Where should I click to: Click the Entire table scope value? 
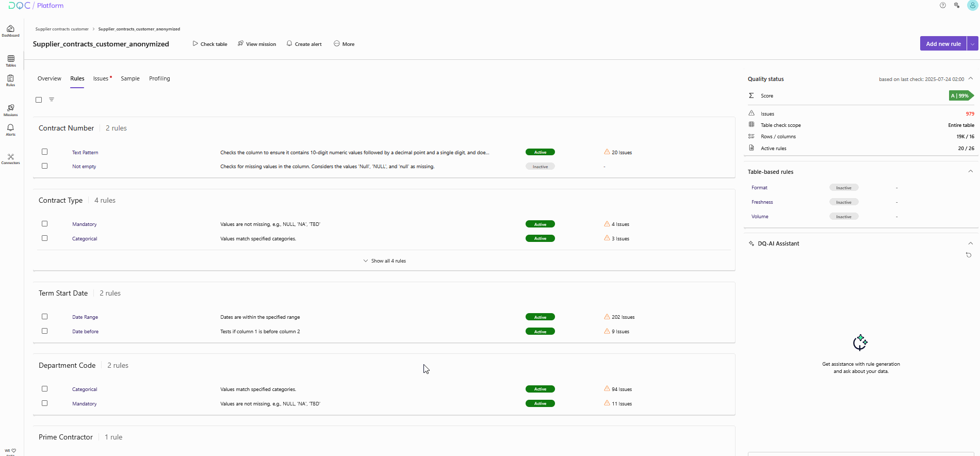pos(961,125)
